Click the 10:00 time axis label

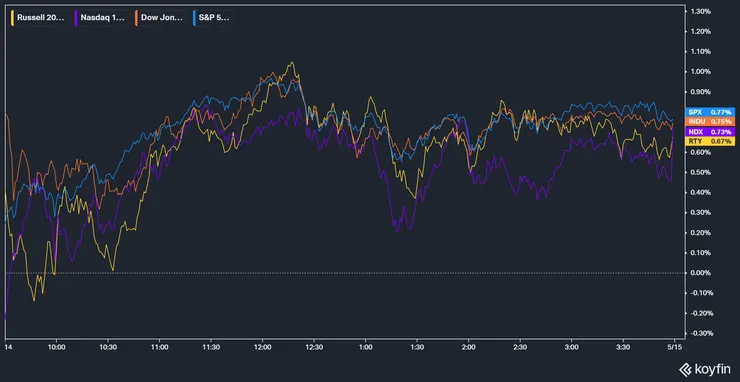coord(56,348)
